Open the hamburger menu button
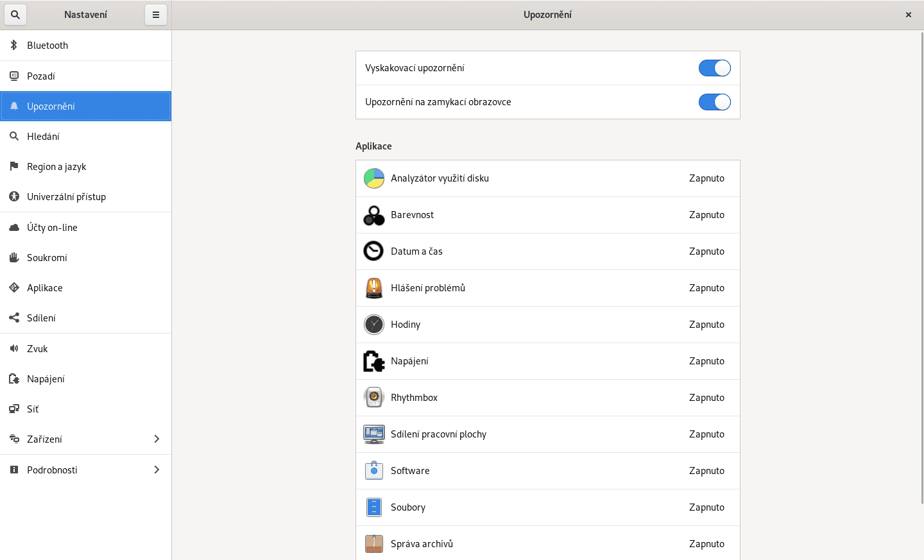 156,15
